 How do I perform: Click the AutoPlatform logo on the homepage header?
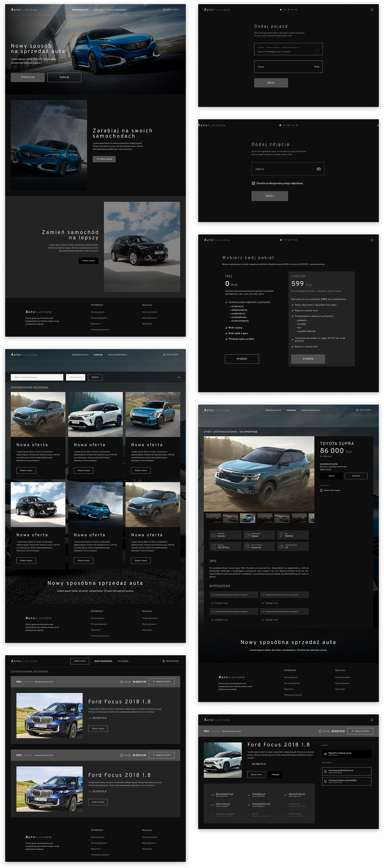pos(24,10)
